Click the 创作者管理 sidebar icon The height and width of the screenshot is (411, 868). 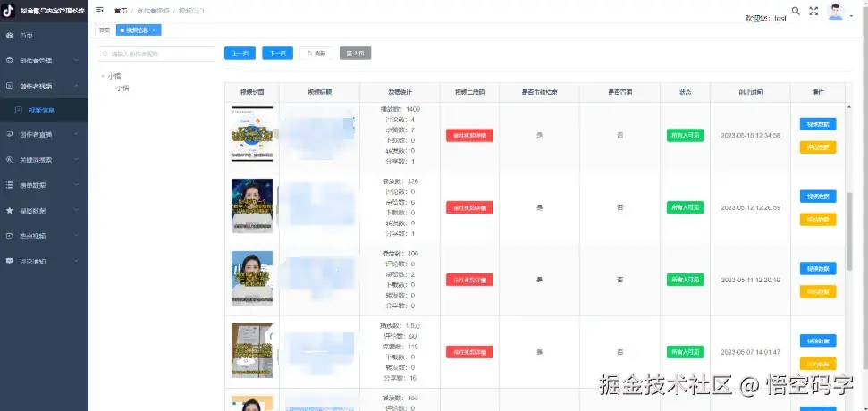9,60
